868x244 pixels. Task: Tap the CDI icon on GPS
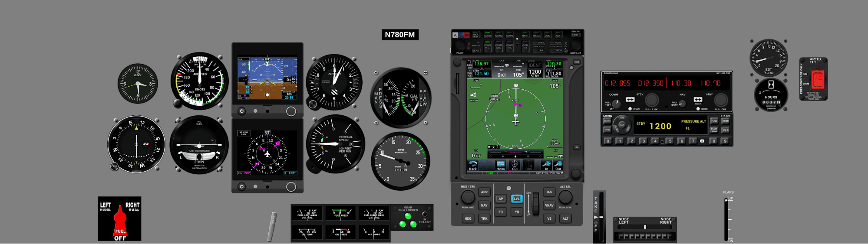point(515,166)
